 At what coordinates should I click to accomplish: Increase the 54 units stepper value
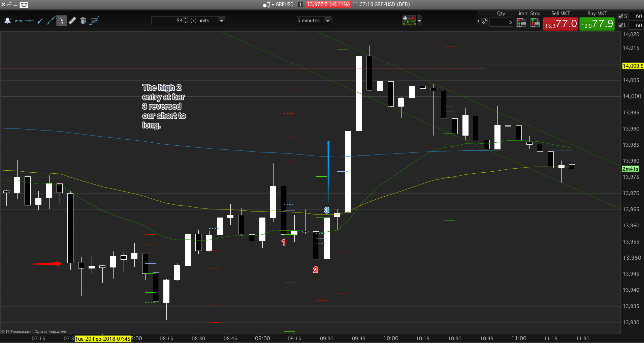[186, 19]
